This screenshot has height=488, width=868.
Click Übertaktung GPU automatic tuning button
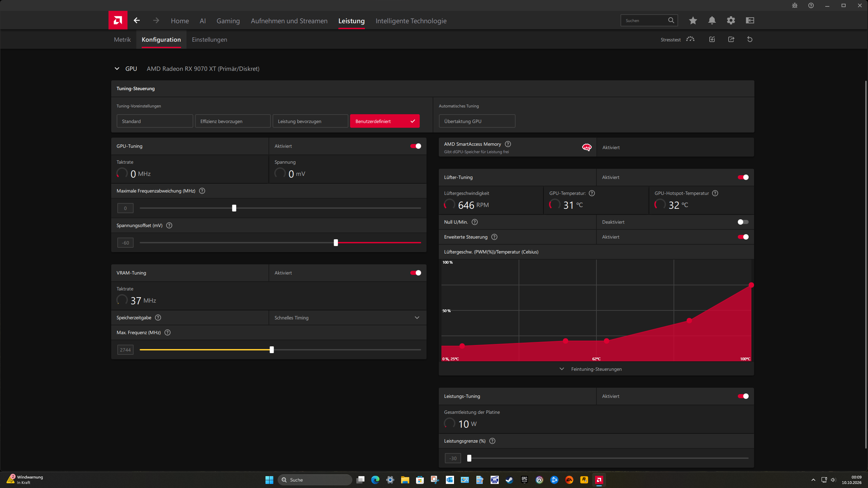pyautogui.click(x=477, y=121)
